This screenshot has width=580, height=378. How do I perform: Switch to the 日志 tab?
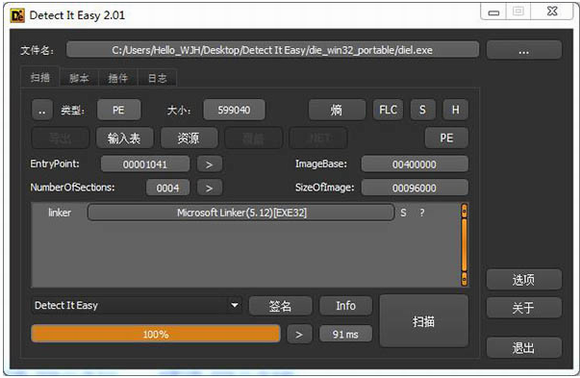click(158, 78)
